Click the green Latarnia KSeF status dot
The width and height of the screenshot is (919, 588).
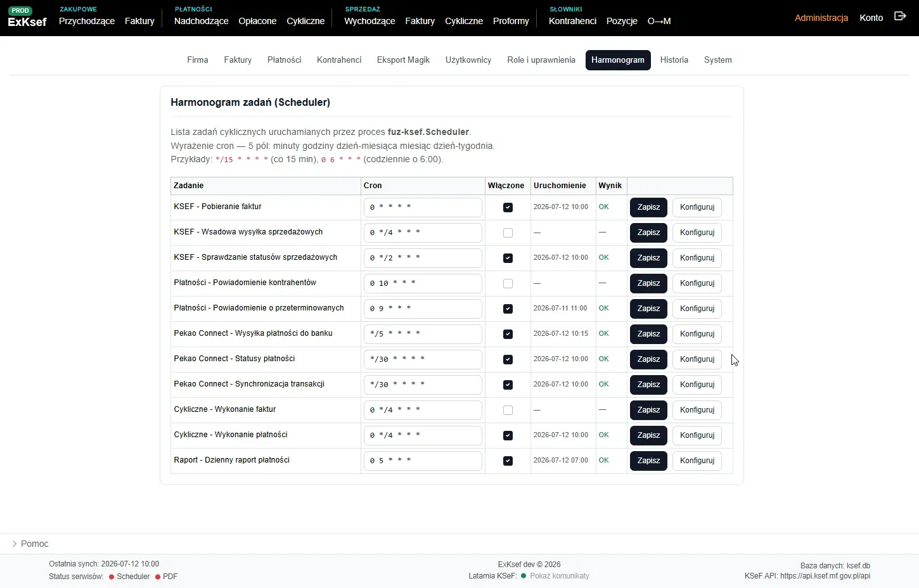point(524,576)
